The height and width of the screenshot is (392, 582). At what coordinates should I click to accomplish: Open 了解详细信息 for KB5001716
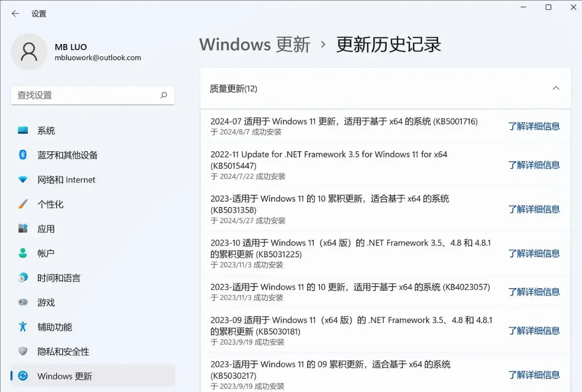(x=534, y=126)
